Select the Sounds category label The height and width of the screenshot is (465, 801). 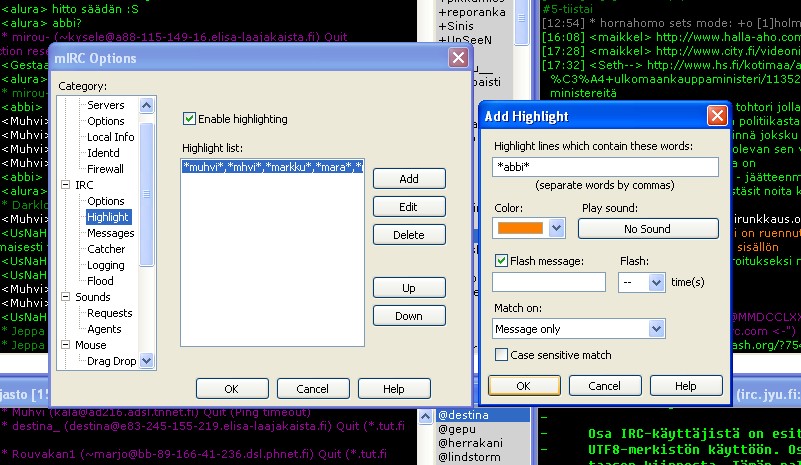(92, 297)
